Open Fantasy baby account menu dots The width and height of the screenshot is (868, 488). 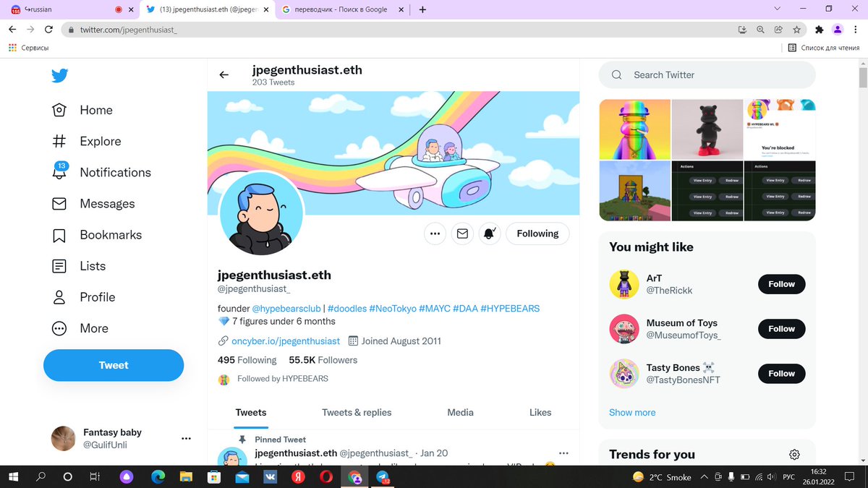point(186,438)
